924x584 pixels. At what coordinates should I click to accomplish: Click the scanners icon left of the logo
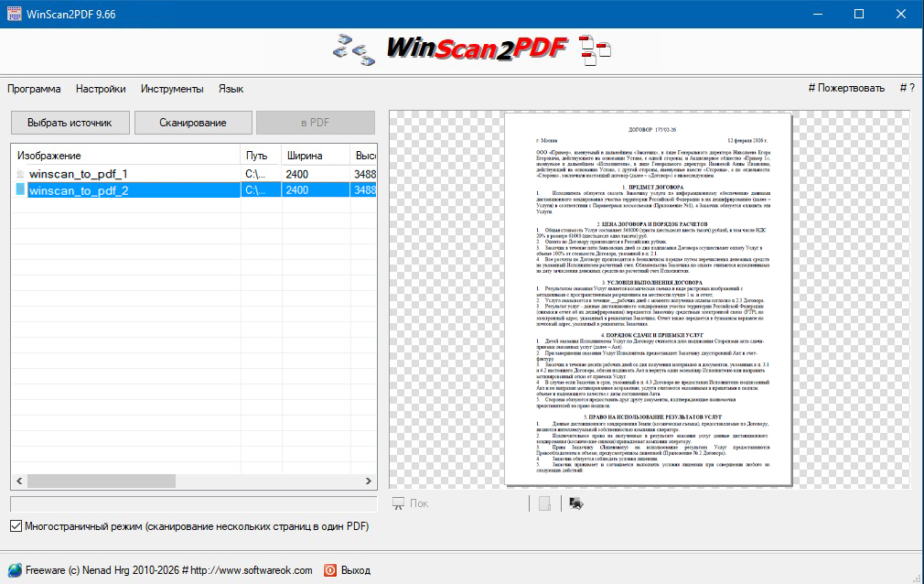coord(353,49)
